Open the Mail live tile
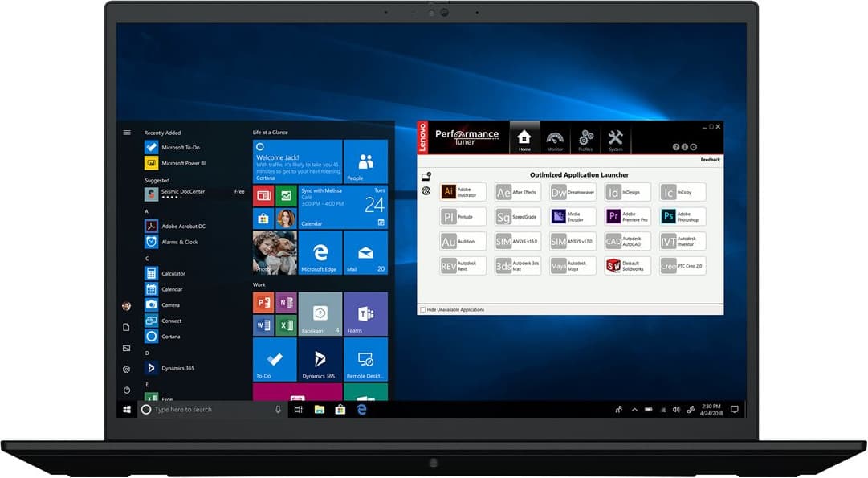 365,253
